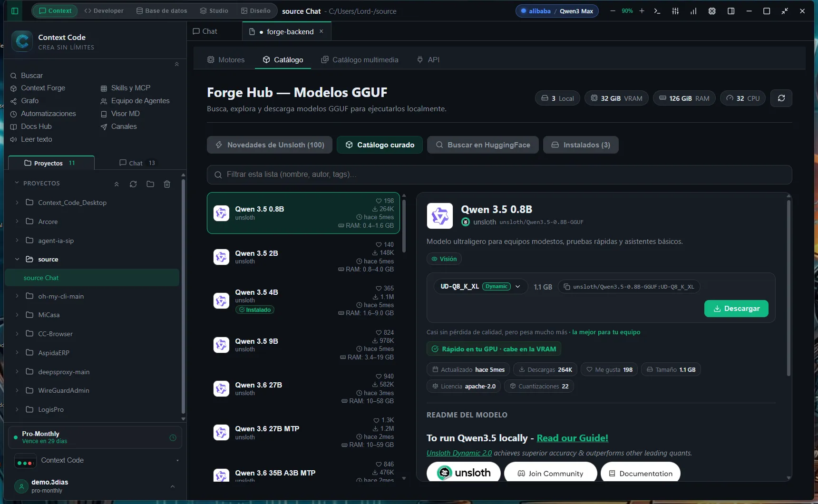
Task: Show Instalados (3) models
Action: click(581, 145)
